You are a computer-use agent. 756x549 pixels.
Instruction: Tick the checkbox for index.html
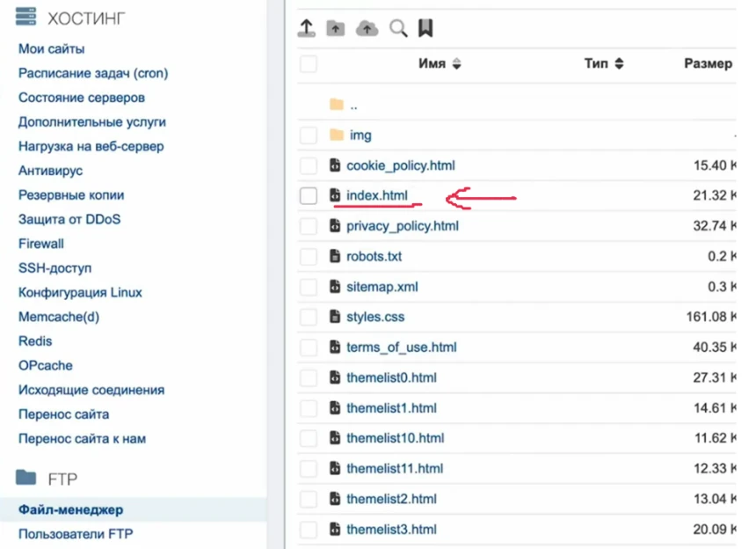308,195
